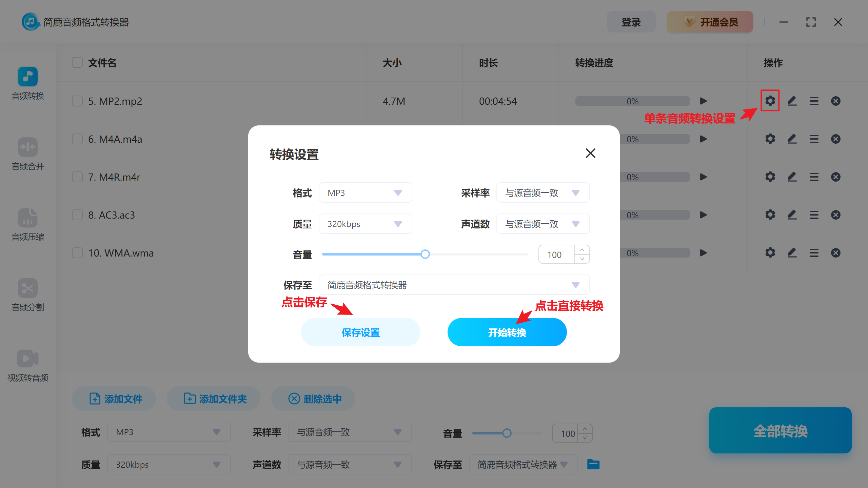Click the edit pencil icon for M4A.m4a

pos(792,139)
